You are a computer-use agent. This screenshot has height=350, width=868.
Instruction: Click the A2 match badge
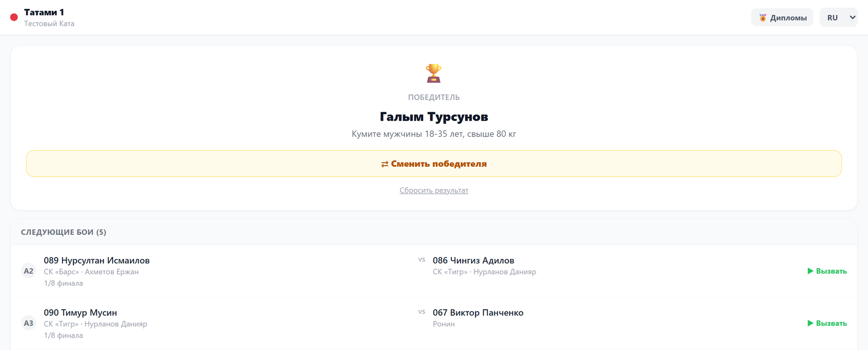(x=29, y=271)
